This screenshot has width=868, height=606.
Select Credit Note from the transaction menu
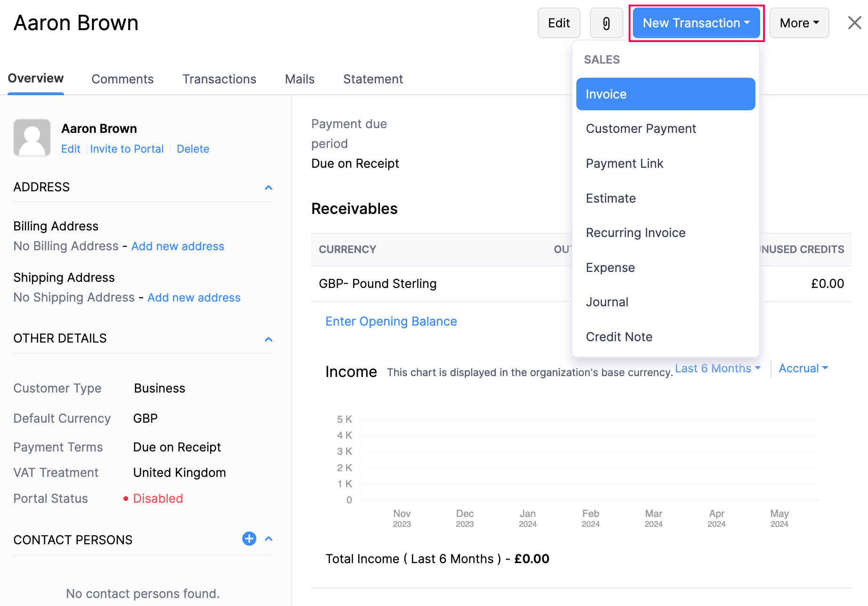tap(619, 336)
